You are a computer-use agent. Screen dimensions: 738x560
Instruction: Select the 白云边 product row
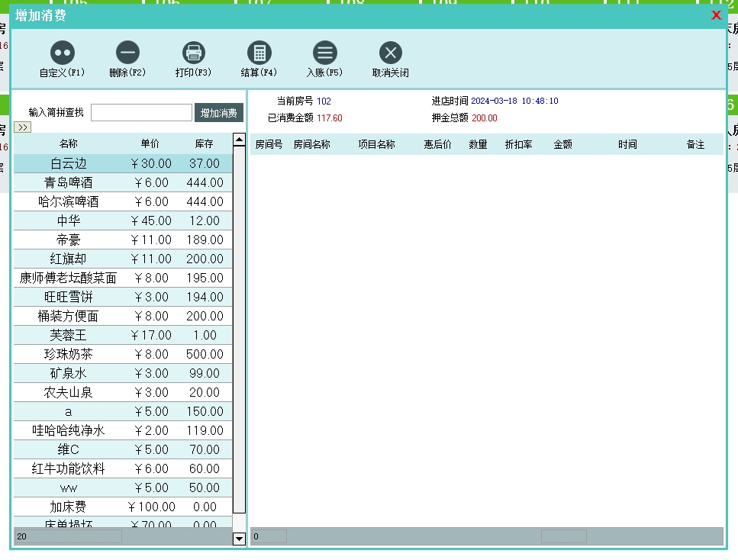[x=70, y=163]
